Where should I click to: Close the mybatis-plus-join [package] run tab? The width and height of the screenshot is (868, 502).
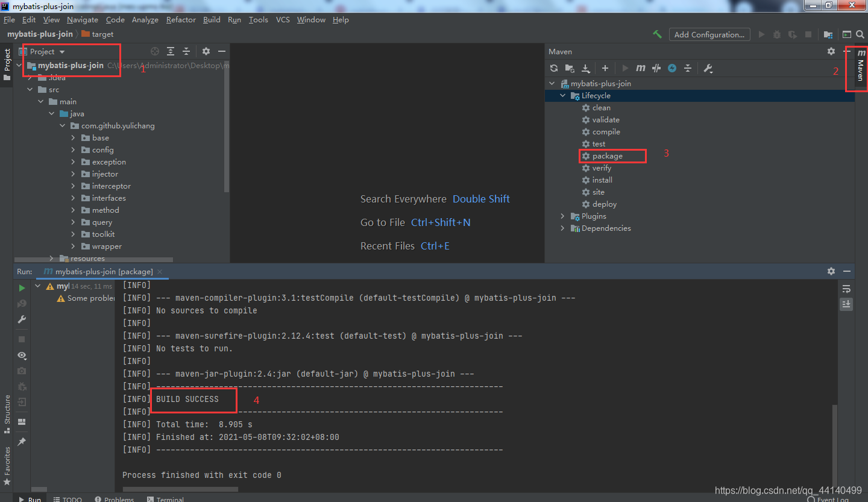click(x=161, y=272)
